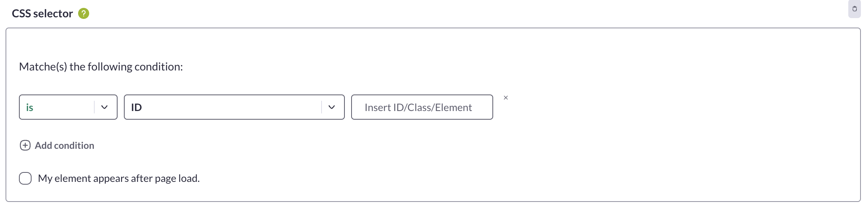Click the placeholder text in the ID/Class/Element box
Image resolution: width=868 pixels, height=211 pixels.
[x=418, y=107]
